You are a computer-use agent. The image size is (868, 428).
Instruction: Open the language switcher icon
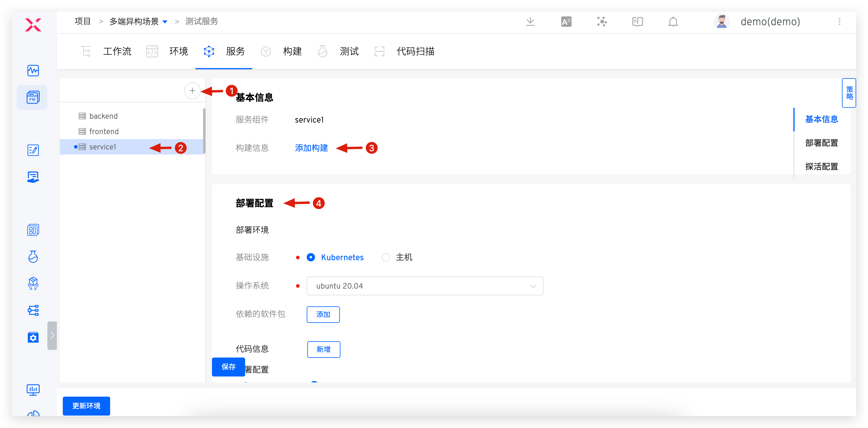tap(566, 21)
